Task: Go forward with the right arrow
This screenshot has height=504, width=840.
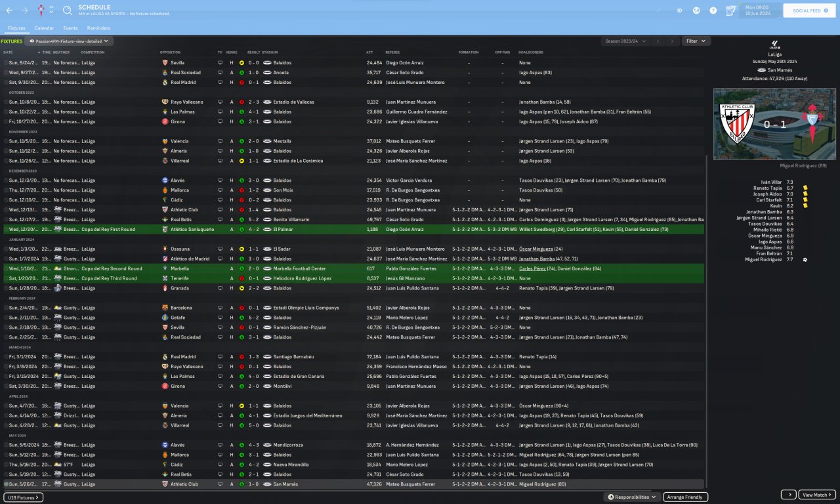Action: [25, 10]
